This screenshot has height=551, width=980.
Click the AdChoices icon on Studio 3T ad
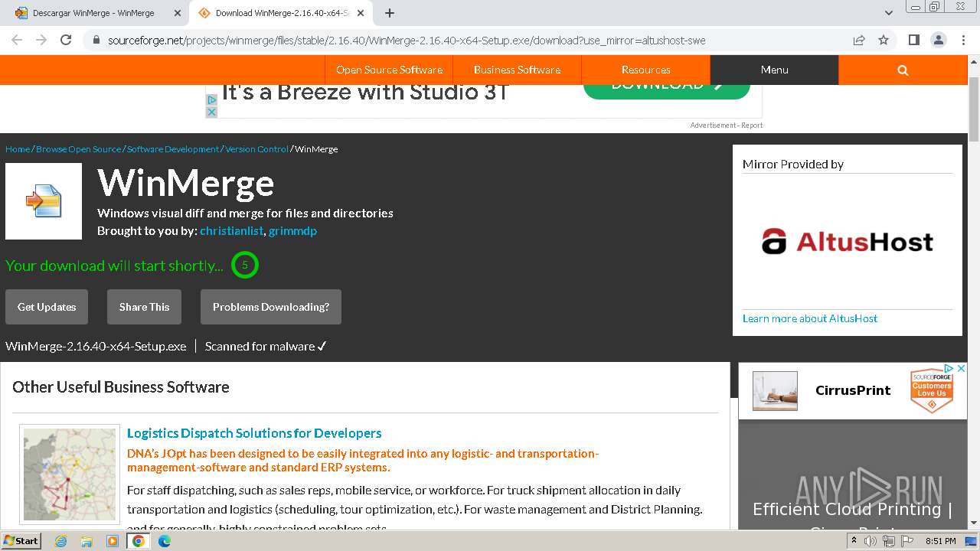(x=212, y=99)
